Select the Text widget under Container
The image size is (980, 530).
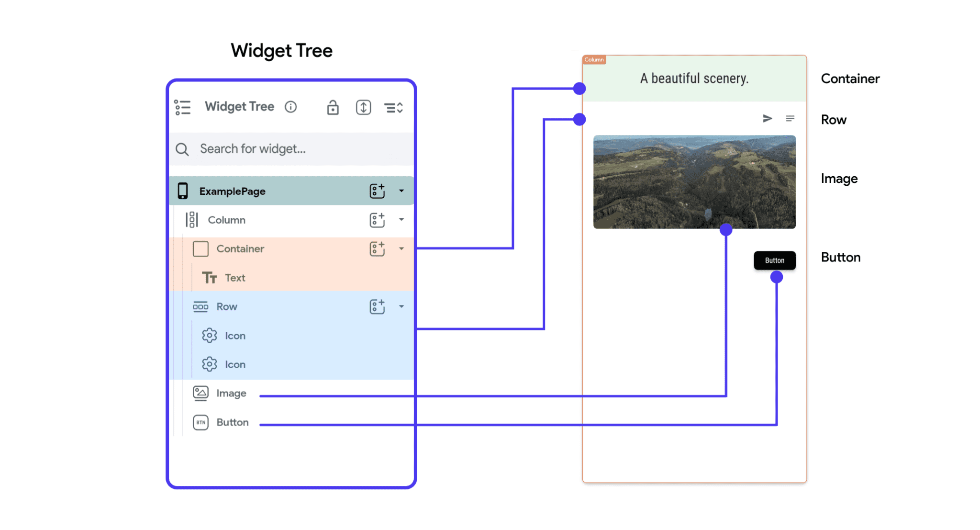click(235, 278)
